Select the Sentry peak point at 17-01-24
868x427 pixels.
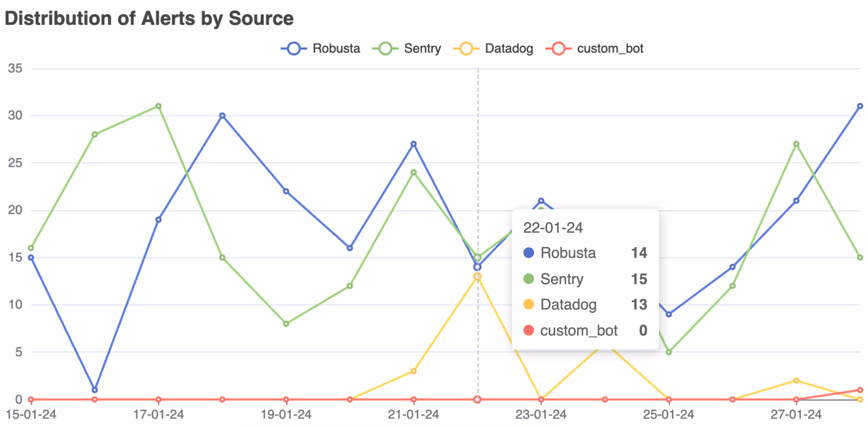tap(158, 106)
